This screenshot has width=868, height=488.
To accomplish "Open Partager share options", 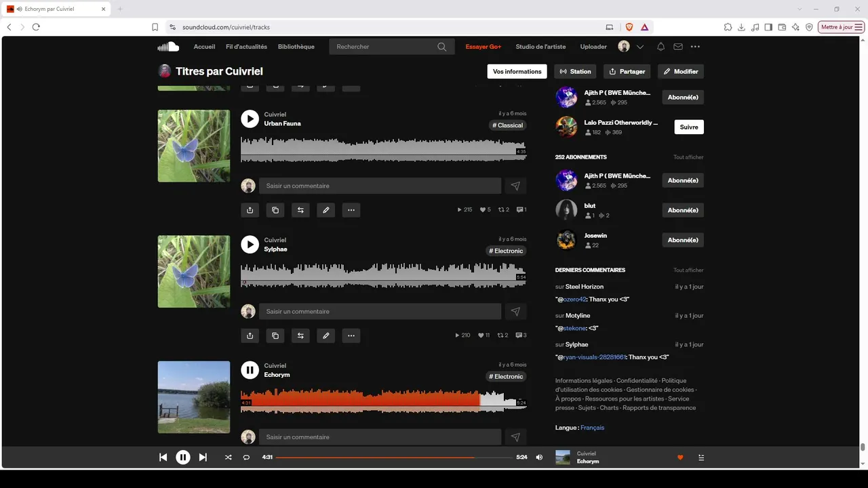I will click(627, 71).
